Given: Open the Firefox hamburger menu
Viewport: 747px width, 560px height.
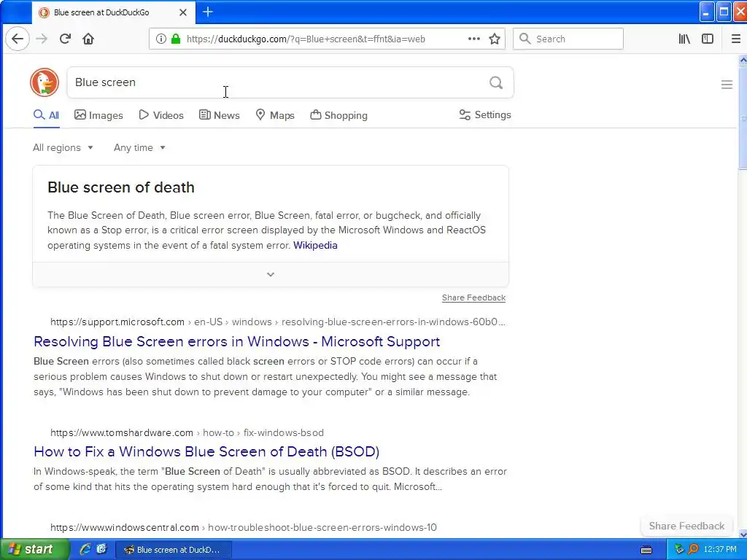Looking at the screenshot, I should click(735, 39).
